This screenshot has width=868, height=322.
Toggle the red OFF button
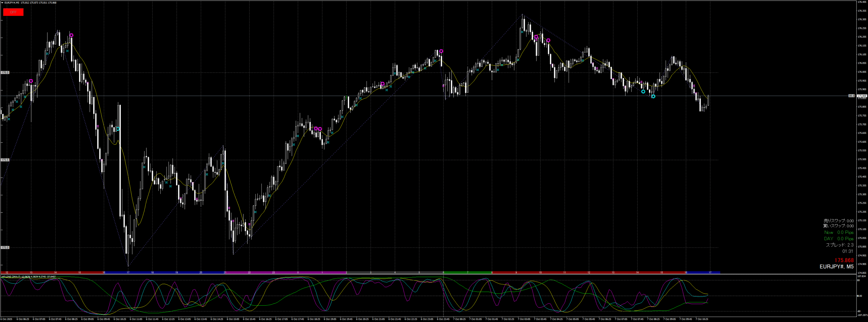(x=13, y=12)
